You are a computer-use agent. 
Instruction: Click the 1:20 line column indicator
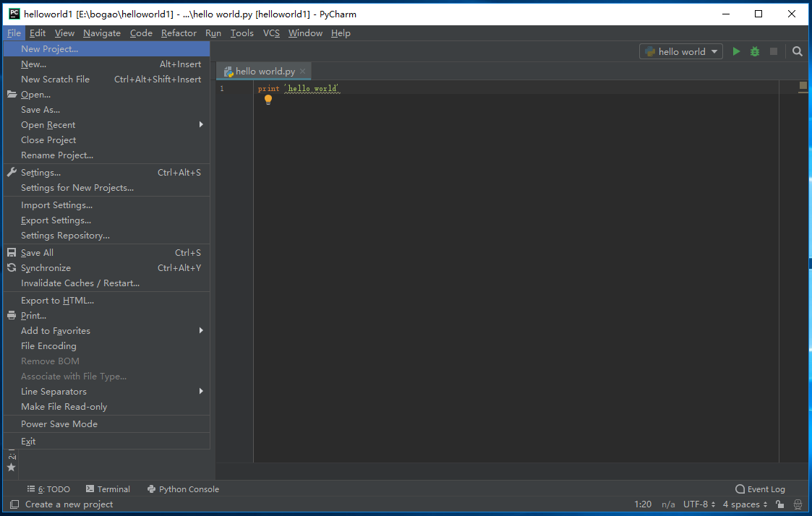pyautogui.click(x=643, y=504)
